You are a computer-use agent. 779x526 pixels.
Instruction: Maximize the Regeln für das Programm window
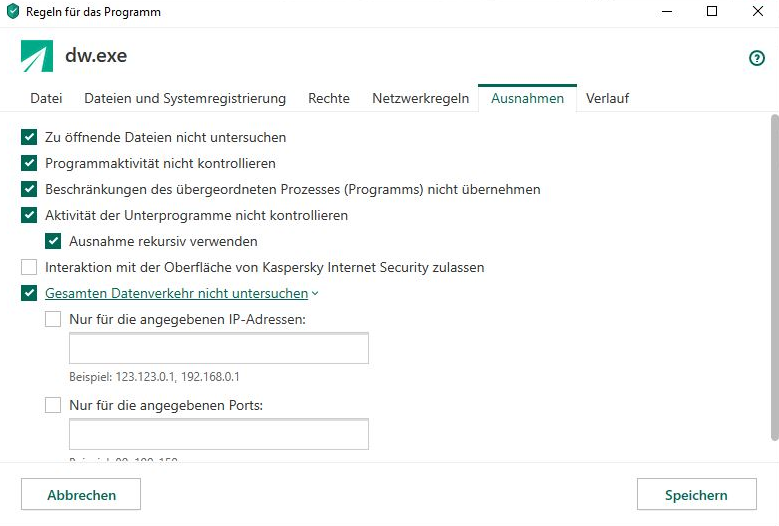[712, 11]
